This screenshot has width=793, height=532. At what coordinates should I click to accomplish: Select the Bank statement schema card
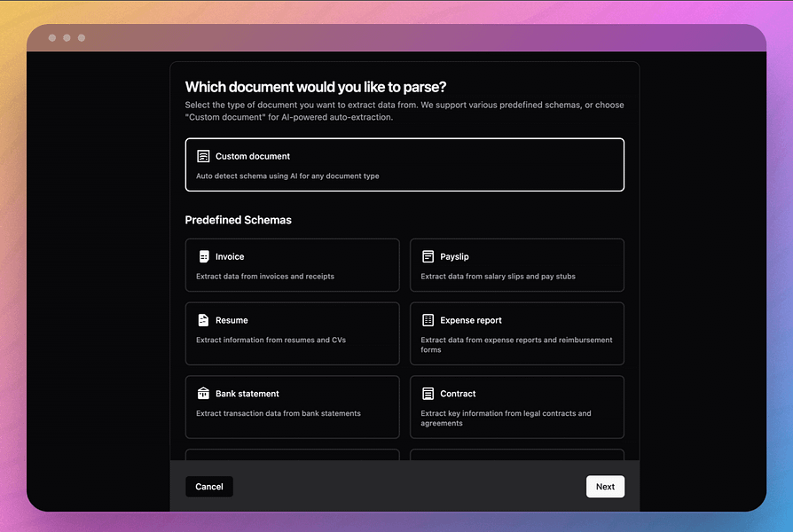tap(293, 407)
